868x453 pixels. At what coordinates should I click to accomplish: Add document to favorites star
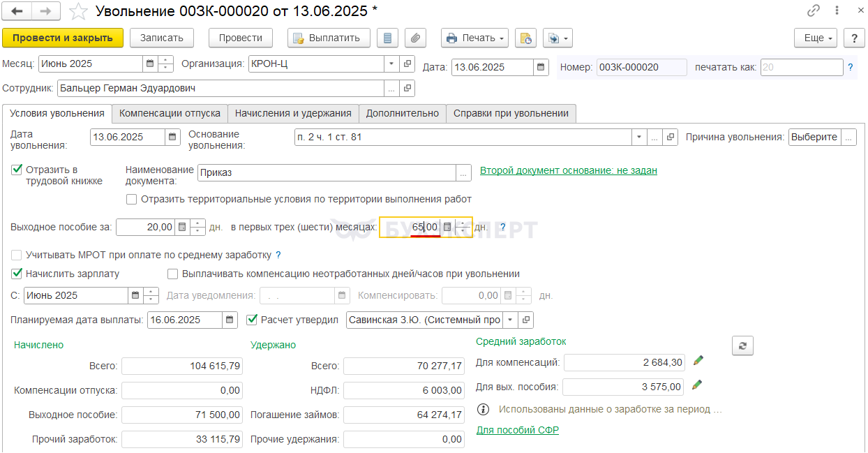79,11
